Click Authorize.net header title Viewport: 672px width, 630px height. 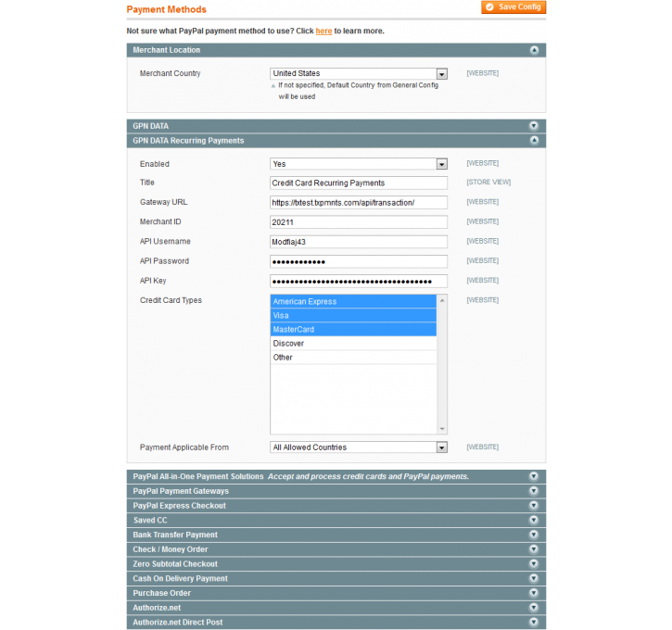coord(157,608)
